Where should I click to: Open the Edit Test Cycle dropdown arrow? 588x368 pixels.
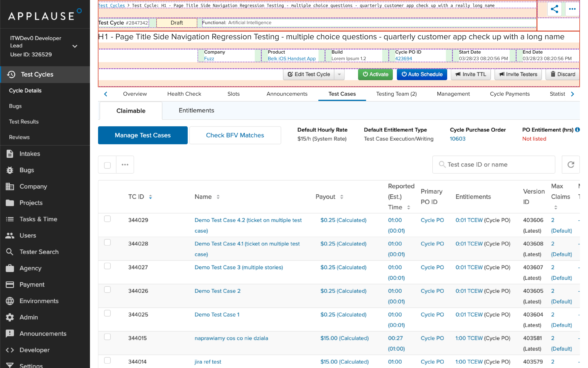click(x=339, y=74)
